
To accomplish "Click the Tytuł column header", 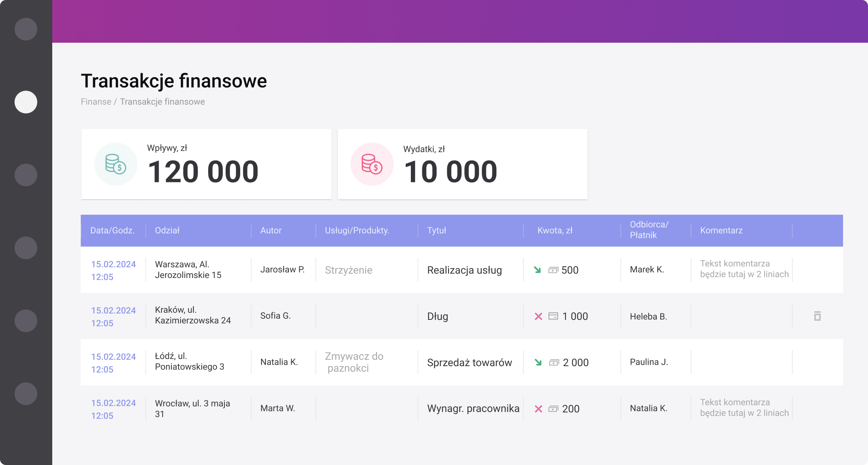I will (x=437, y=231).
